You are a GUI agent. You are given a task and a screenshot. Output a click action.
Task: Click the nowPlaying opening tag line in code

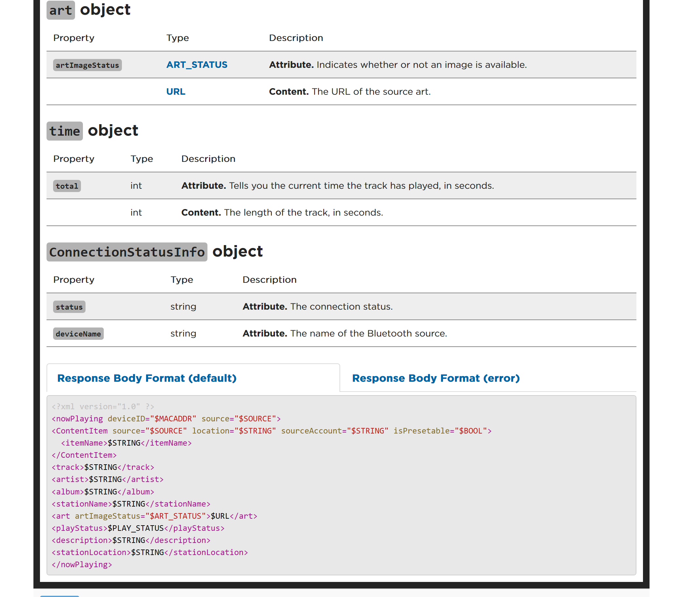[x=166, y=419]
